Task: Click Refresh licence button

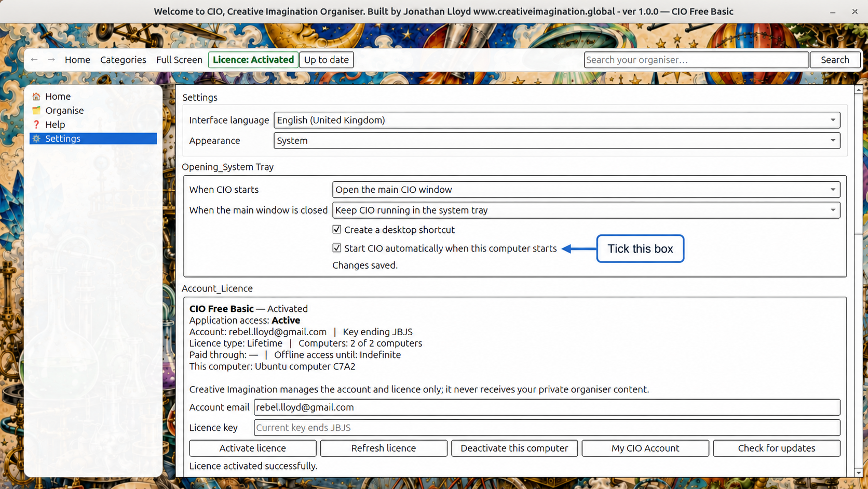Action: pyautogui.click(x=384, y=448)
